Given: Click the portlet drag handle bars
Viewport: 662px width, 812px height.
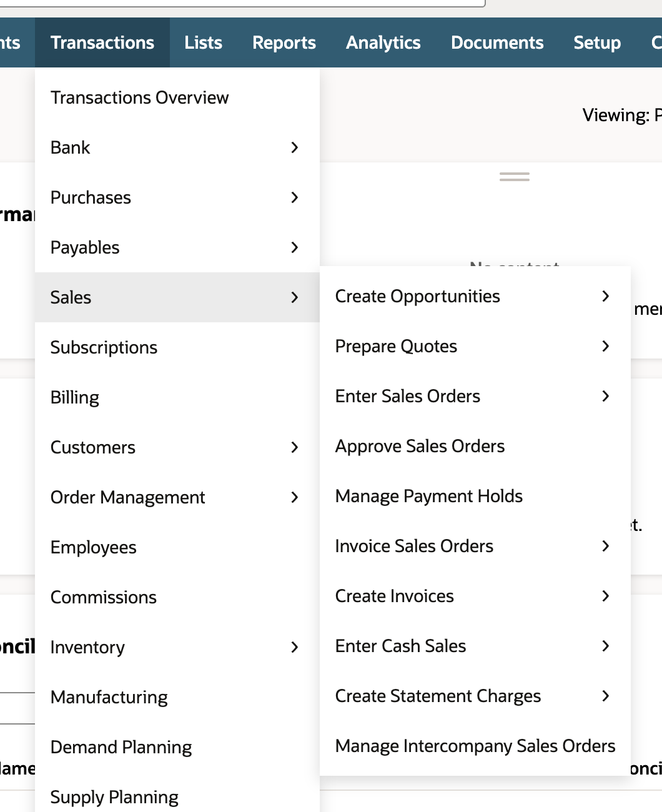Looking at the screenshot, I should [x=515, y=177].
